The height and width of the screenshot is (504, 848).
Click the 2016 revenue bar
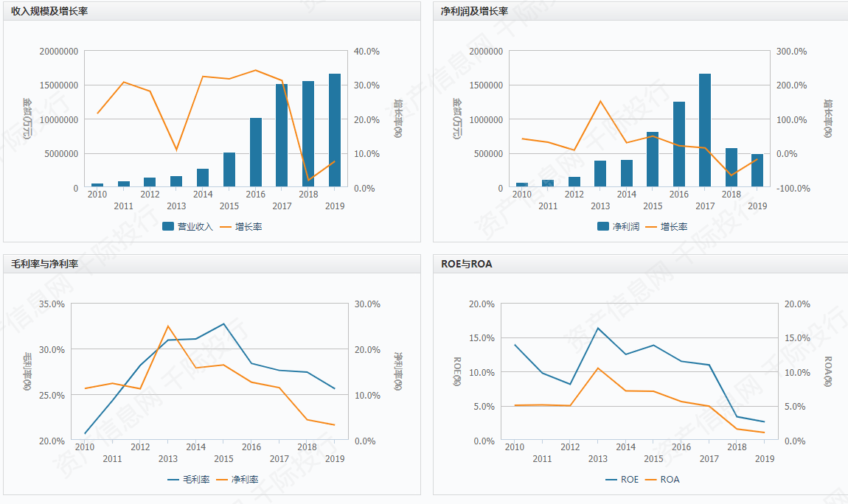(256, 153)
